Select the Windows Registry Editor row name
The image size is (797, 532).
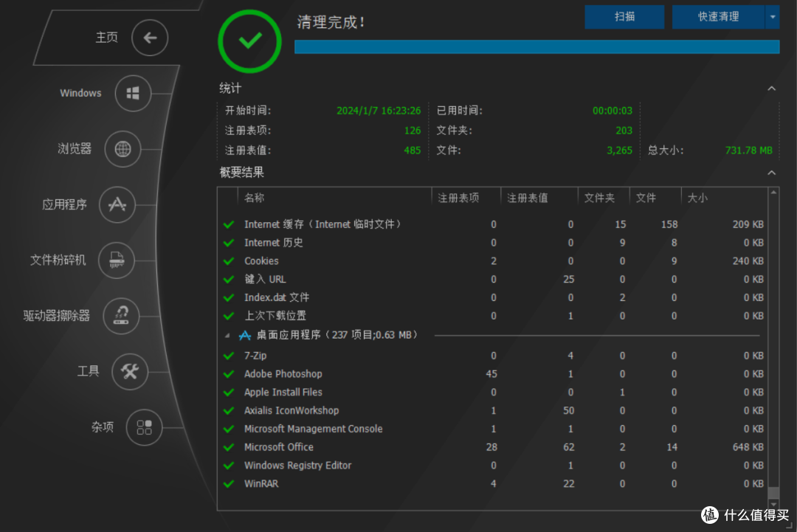297,466
